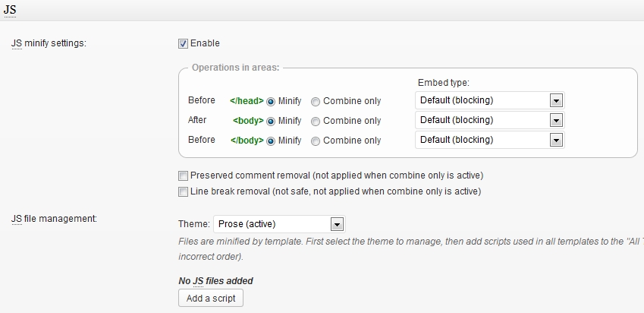The width and height of the screenshot is (644, 313).
Task: Select Minify for After <body>
Action: tap(271, 121)
